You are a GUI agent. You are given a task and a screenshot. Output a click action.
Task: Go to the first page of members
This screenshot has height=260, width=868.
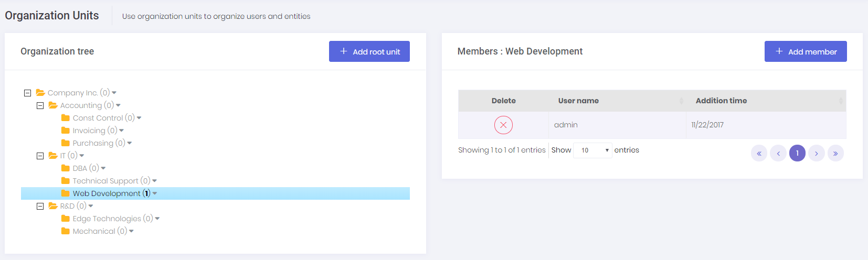click(759, 153)
